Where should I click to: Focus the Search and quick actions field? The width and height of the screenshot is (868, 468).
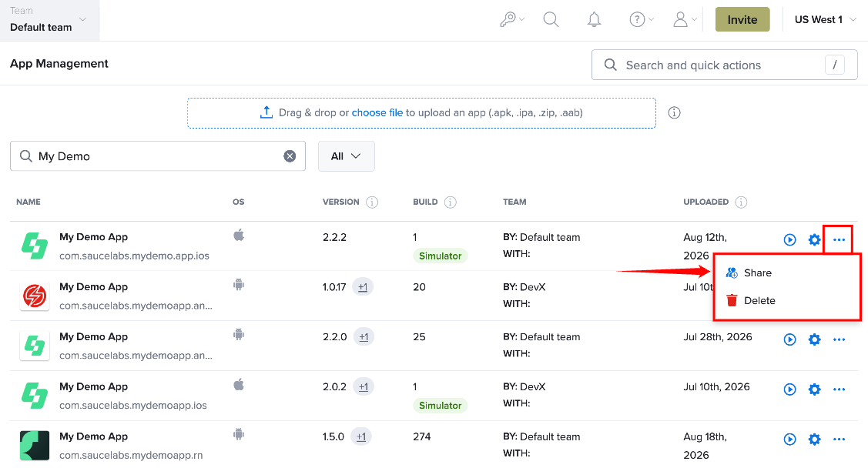tap(724, 65)
